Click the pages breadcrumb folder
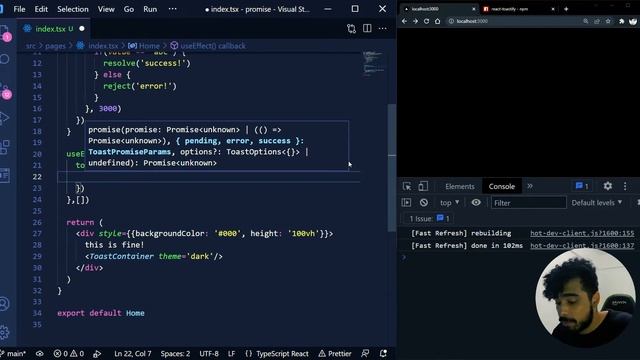 (x=55, y=46)
